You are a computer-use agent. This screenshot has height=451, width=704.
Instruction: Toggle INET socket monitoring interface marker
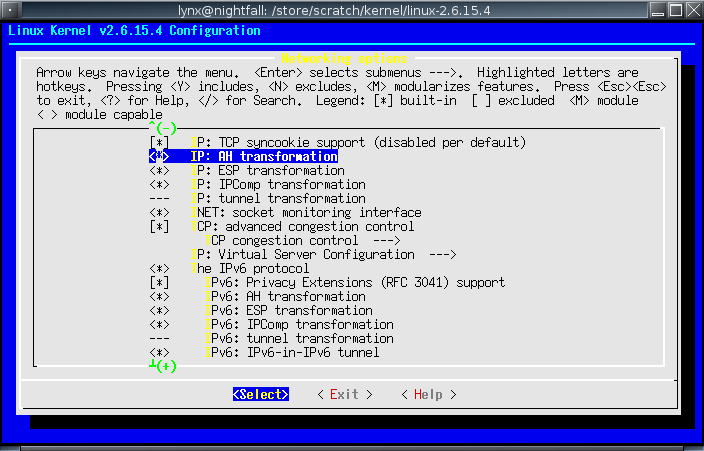pyautogui.click(x=159, y=213)
